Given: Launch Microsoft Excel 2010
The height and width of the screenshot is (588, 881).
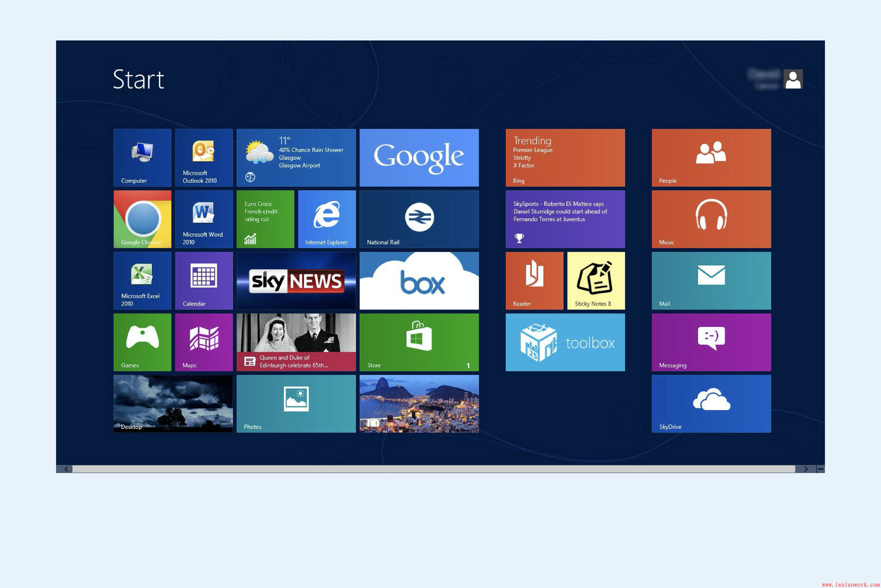Looking at the screenshot, I should [x=142, y=280].
